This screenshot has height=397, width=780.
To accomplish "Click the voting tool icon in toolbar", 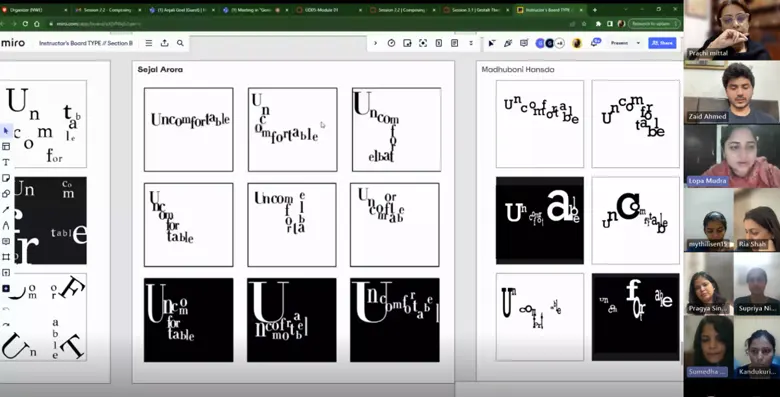I will point(407,43).
